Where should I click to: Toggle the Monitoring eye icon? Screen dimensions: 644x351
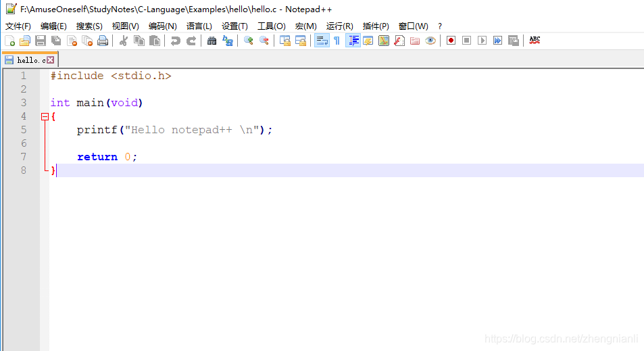click(430, 41)
